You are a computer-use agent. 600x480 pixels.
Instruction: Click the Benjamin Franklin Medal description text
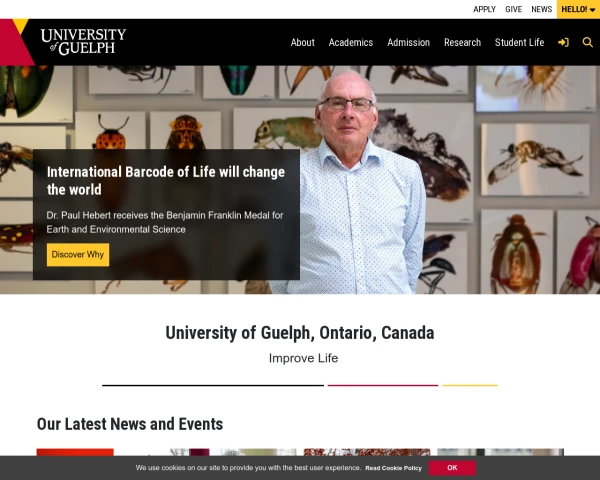coord(165,222)
